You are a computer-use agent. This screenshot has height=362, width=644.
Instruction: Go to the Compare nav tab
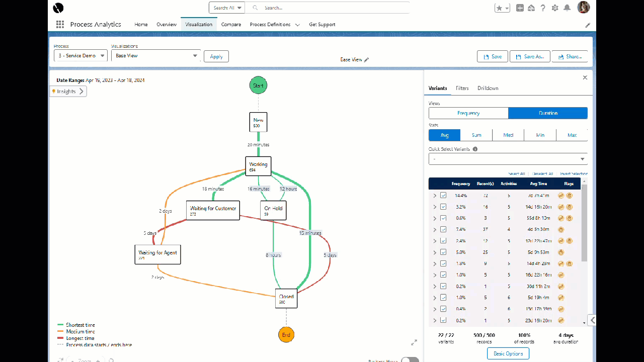tap(231, 25)
